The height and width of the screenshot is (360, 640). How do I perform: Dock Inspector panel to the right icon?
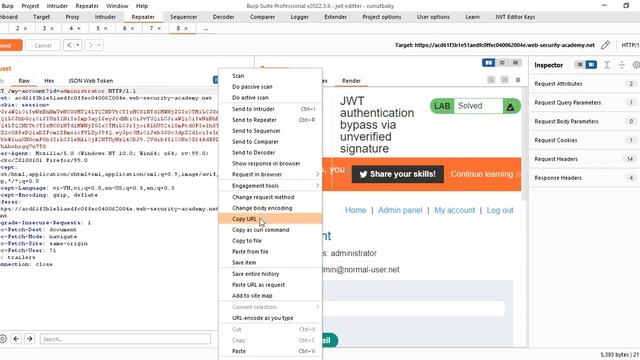pos(591,64)
